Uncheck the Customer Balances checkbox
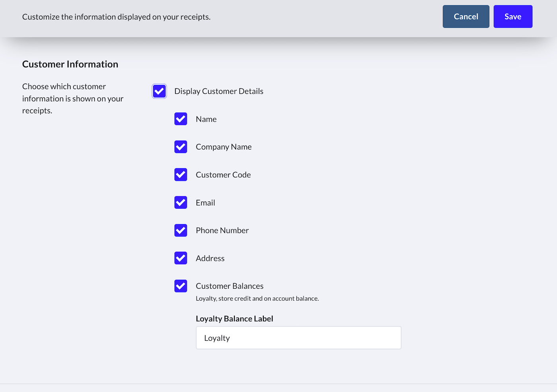Screen dimensions: 557x392 (181, 286)
